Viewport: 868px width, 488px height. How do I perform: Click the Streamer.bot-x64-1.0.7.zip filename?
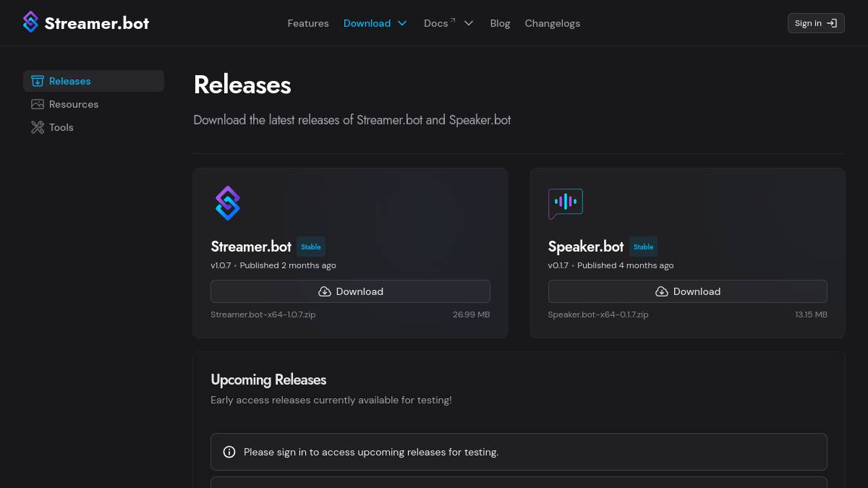pos(263,314)
